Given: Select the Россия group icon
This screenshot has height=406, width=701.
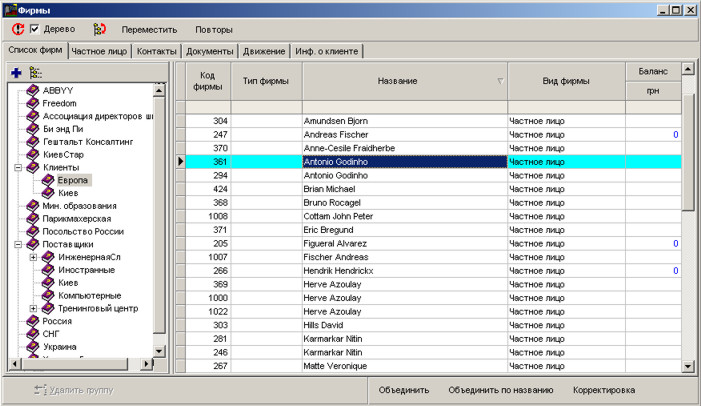Looking at the screenshot, I should (32, 321).
